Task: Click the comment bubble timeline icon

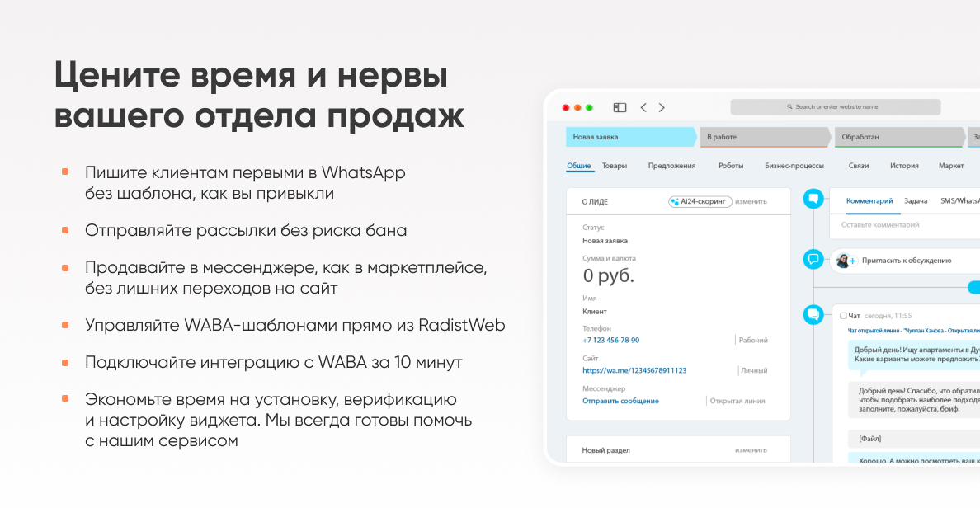Action: point(813,200)
